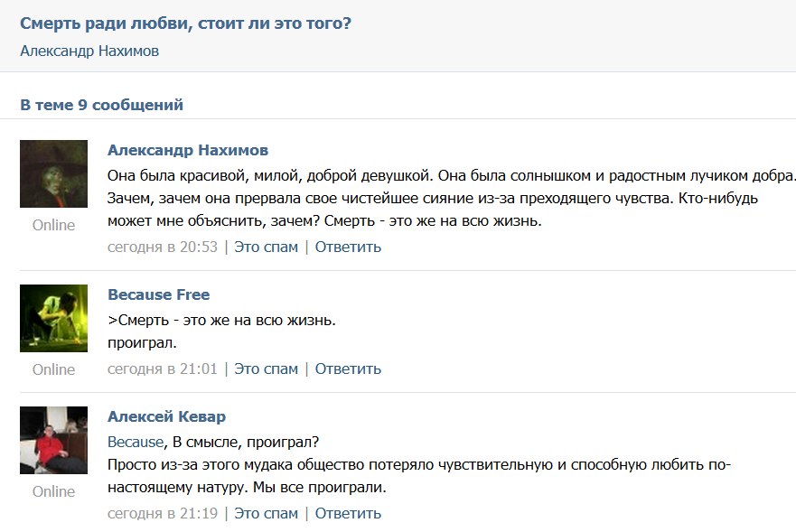Click the timestamp сегодня в 21:19

(x=163, y=513)
